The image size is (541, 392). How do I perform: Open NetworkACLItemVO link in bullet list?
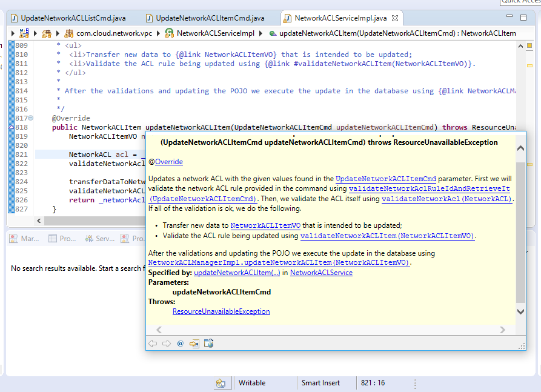point(265,225)
